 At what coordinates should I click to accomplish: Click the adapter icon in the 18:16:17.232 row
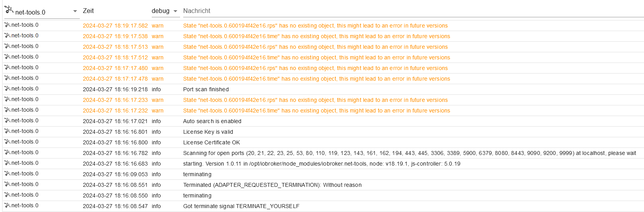7,110
